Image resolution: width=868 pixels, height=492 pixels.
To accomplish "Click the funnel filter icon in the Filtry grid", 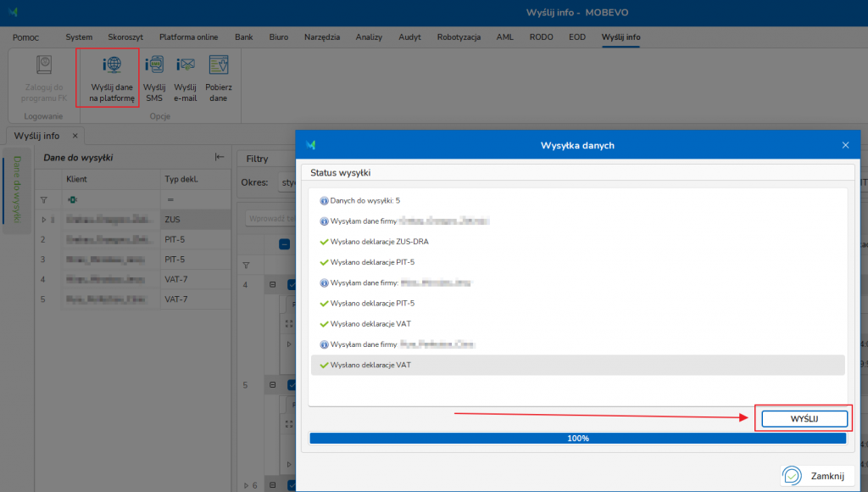I will click(247, 266).
